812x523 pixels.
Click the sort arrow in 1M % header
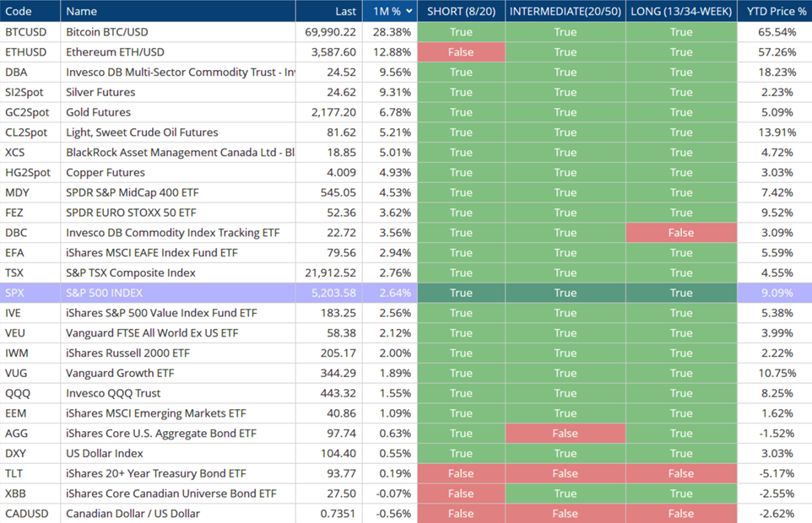click(x=409, y=11)
